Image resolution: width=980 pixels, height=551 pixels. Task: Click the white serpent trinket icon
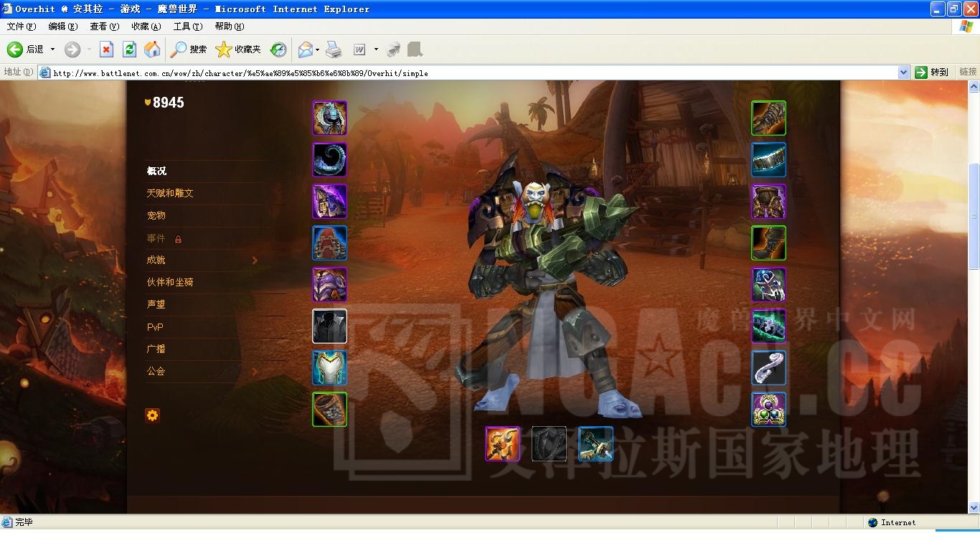768,367
